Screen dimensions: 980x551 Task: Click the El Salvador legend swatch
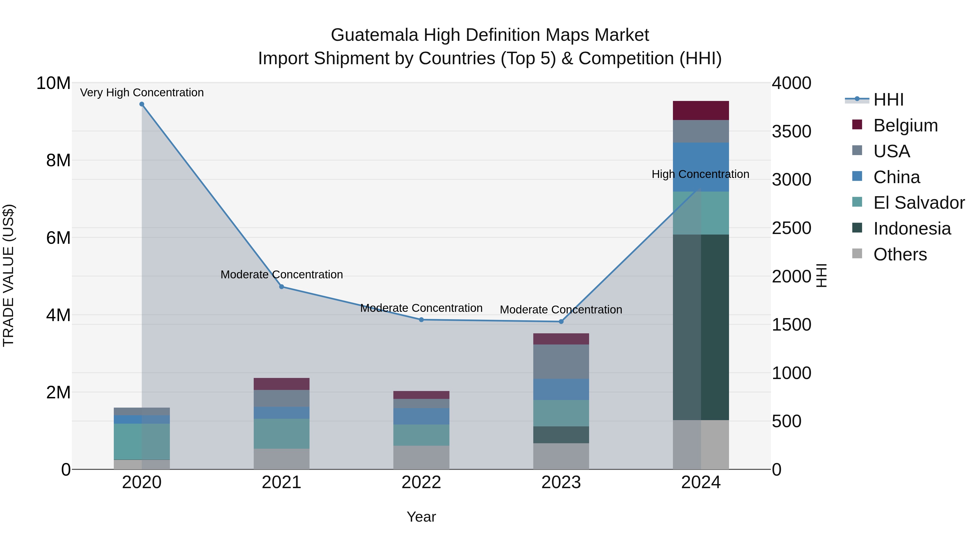pos(857,202)
